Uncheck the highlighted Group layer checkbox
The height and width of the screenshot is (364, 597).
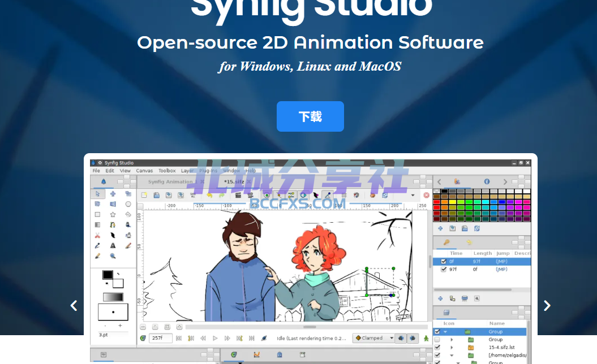(437, 332)
